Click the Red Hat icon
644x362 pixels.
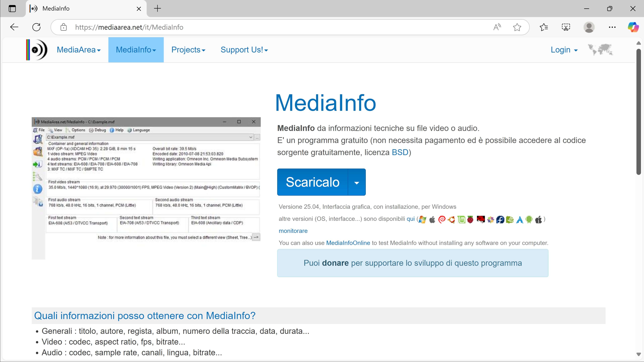tap(480, 219)
